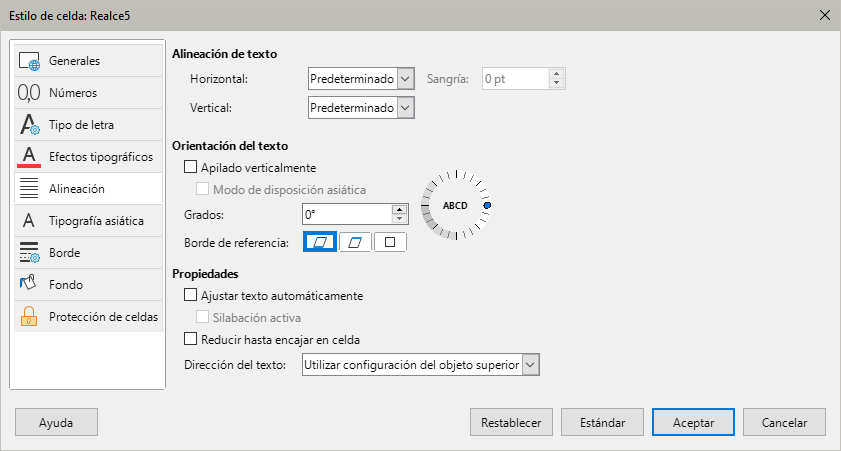Switch to the Borde tab
841x451 pixels.
[88, 253]
